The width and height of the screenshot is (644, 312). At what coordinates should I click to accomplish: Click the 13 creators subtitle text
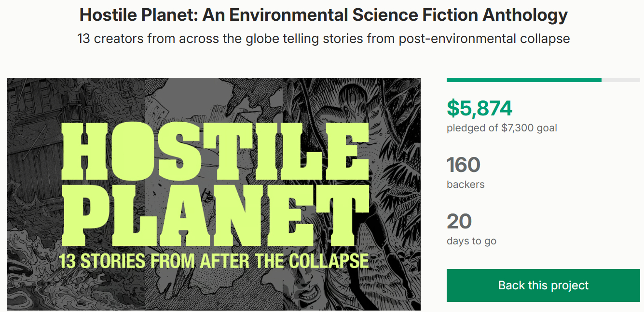pos(323,39)
